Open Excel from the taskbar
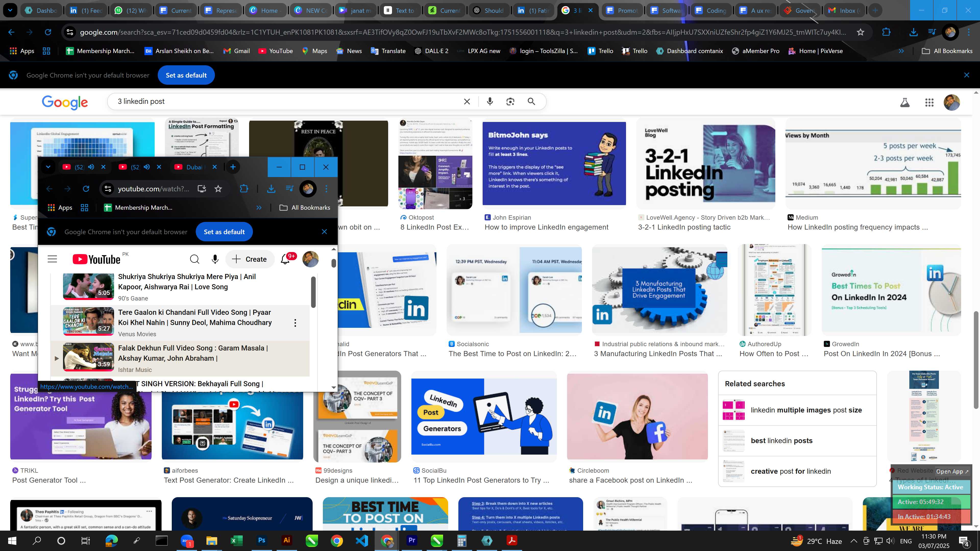Screen dimensions: 980x551 pos(236,540)
